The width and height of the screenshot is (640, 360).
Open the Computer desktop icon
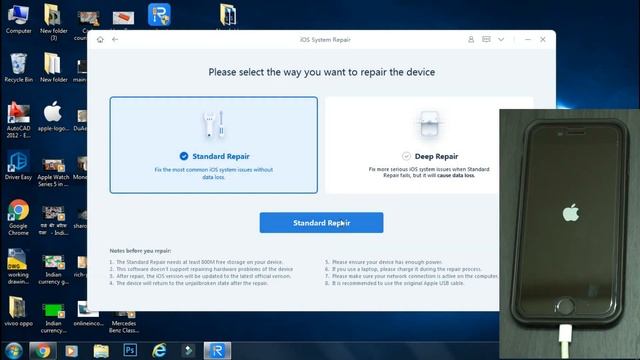[x=18, y=19]
